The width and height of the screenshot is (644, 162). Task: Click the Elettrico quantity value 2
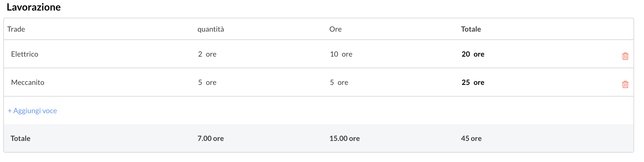200,54
